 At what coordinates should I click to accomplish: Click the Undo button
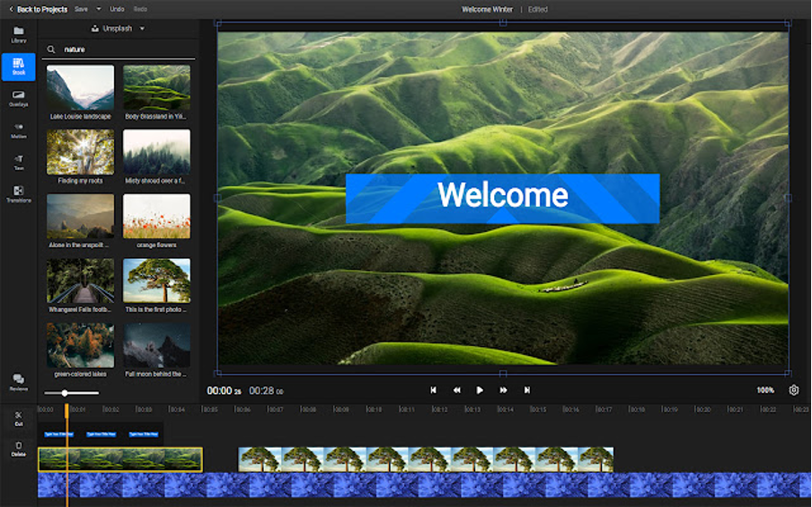(x=117, y=9)
